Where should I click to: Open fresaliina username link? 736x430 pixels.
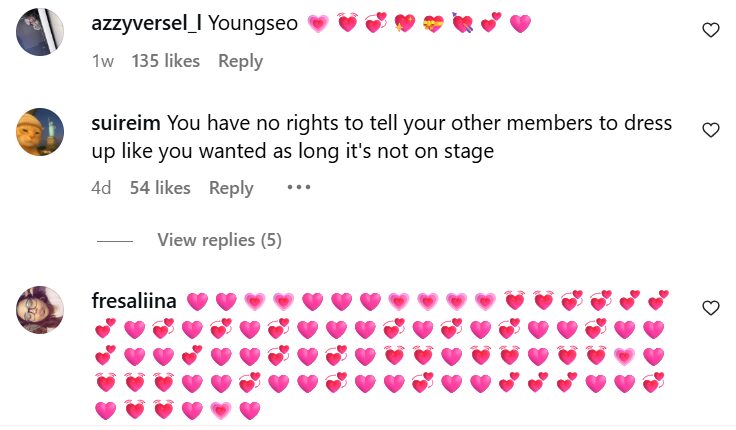(x=133, y=301)
